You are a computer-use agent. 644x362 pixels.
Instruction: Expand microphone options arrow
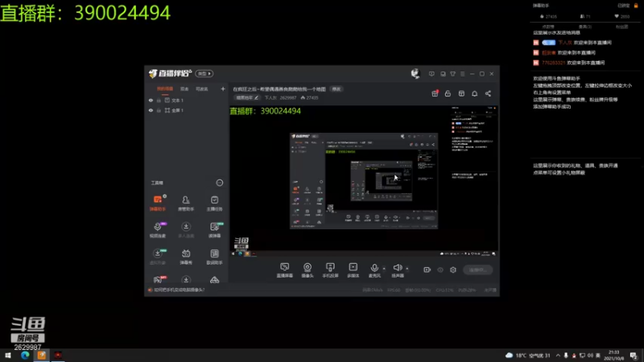click(384, 269)
